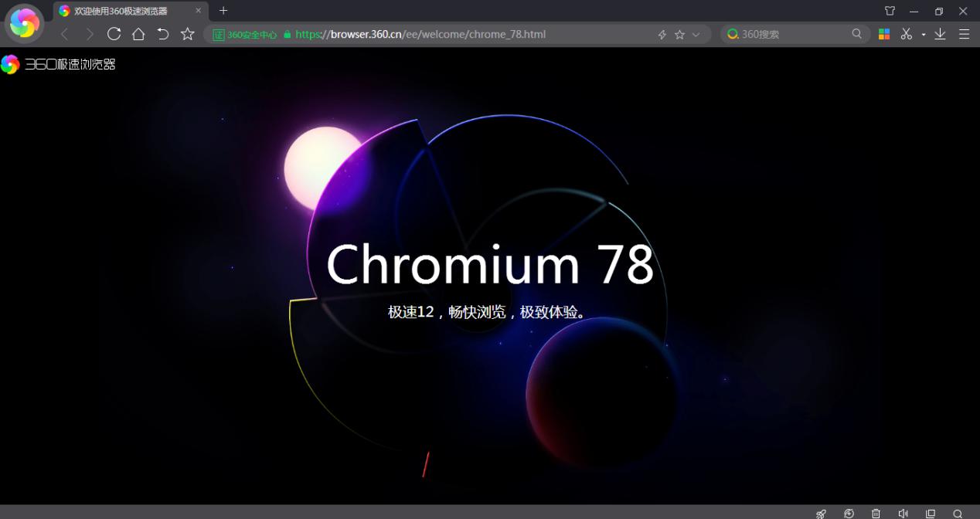This screenshot has width=980, height=519.
Task: Go to the browser home page
Action: pyautogui.click(x=138, y=34)
